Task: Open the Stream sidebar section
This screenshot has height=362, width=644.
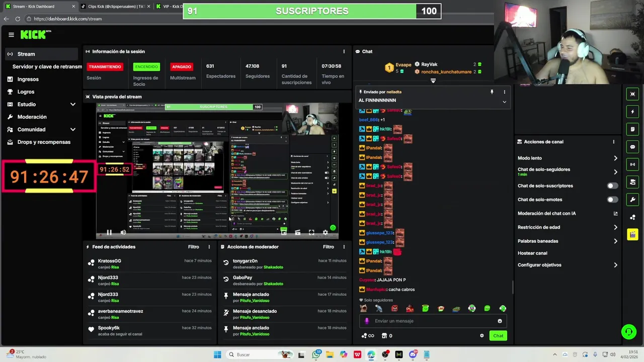Action: click(42, 54)
